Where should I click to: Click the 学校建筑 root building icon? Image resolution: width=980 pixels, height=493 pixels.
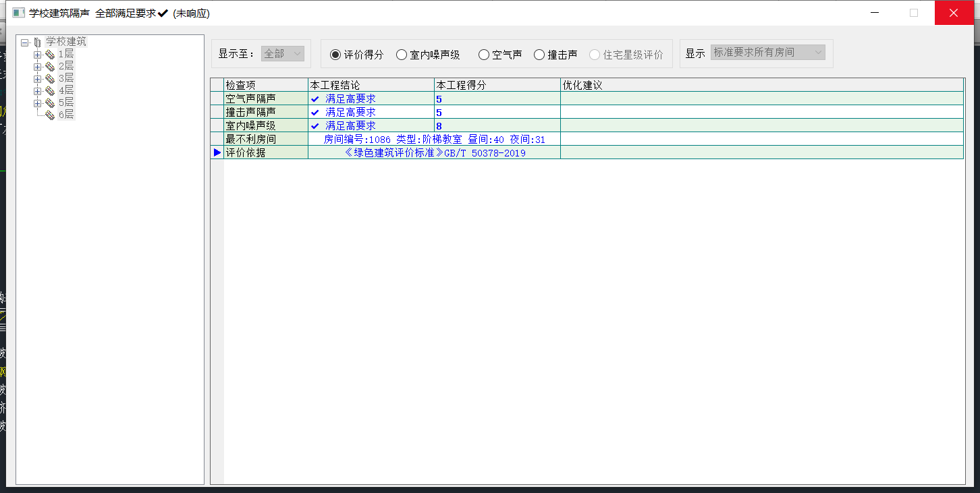[x=37, y=42]
